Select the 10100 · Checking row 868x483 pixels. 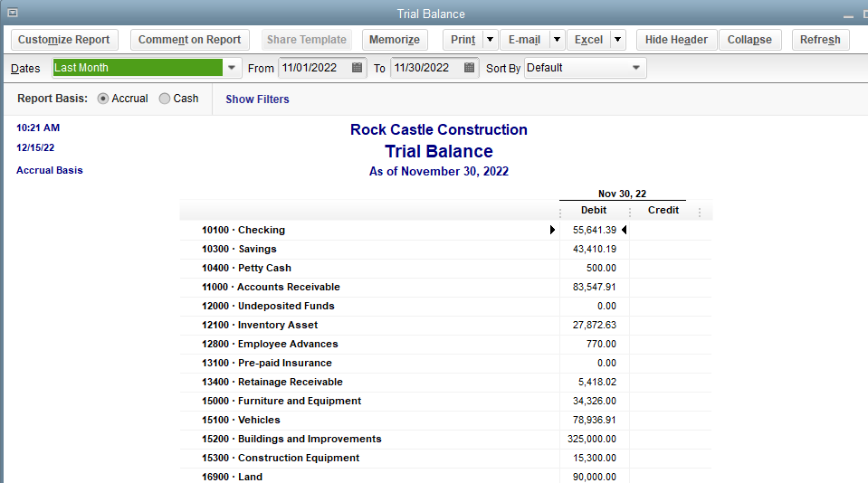[445, 230]
